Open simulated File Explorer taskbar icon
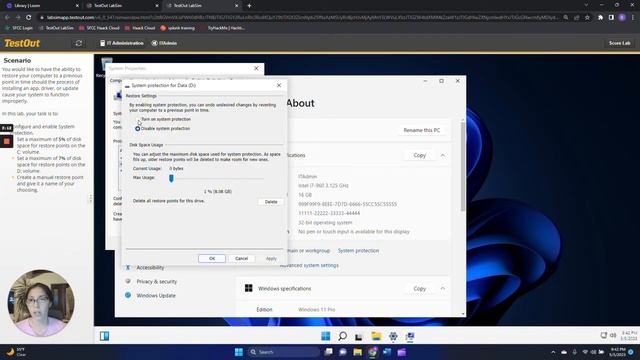This screenshot has width=640, height=360. coord(376,336)
